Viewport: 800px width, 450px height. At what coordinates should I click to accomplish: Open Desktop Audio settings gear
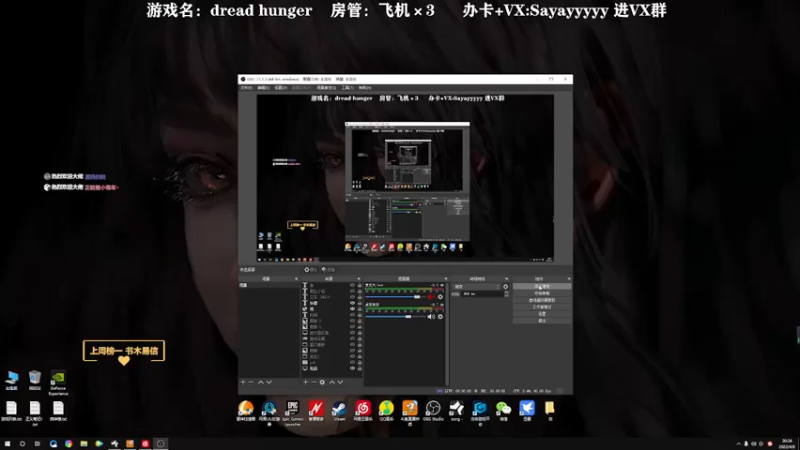440,317
